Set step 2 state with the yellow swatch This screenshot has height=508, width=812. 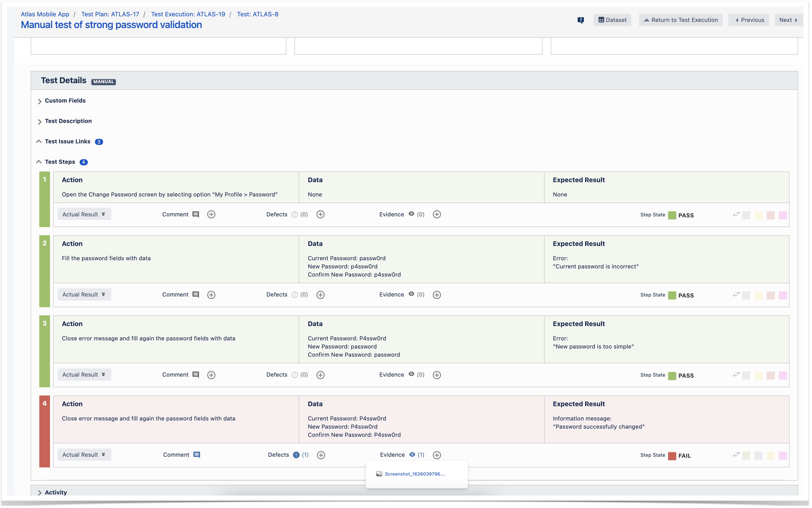758,296
